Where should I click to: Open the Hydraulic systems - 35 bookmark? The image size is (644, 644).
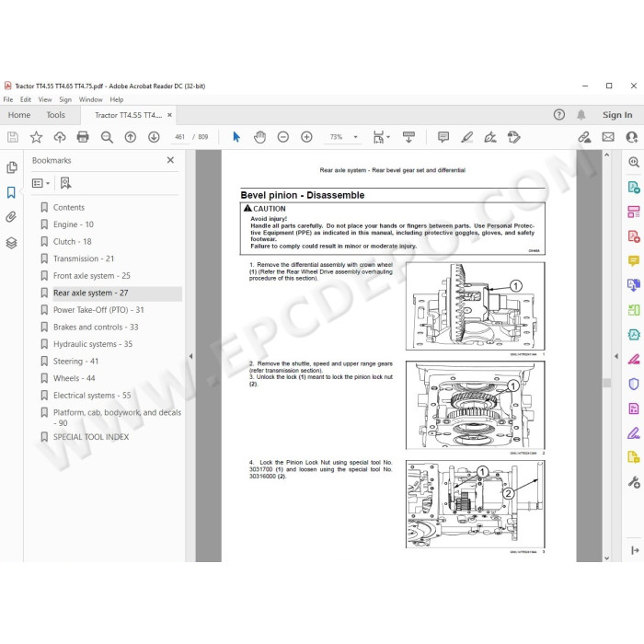point(93,344)
